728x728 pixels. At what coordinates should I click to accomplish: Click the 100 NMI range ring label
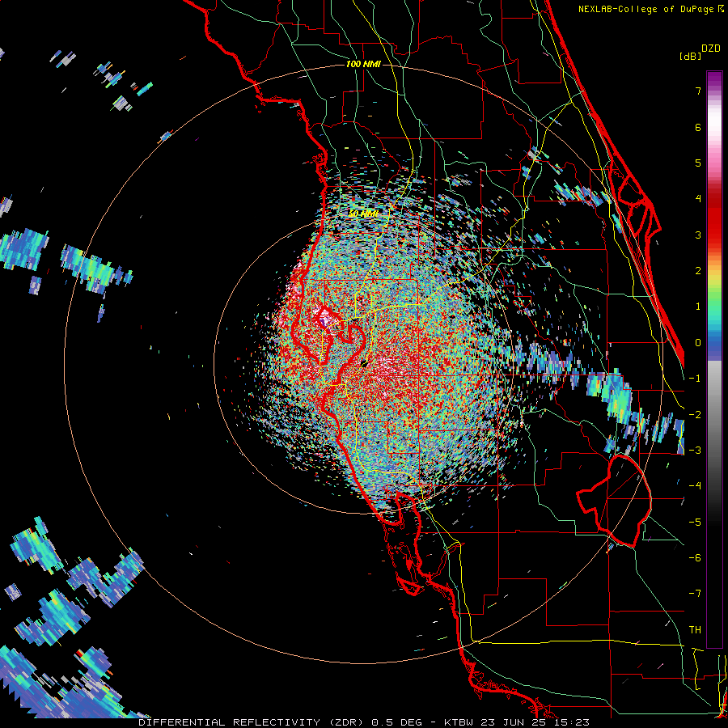(363, 64)
